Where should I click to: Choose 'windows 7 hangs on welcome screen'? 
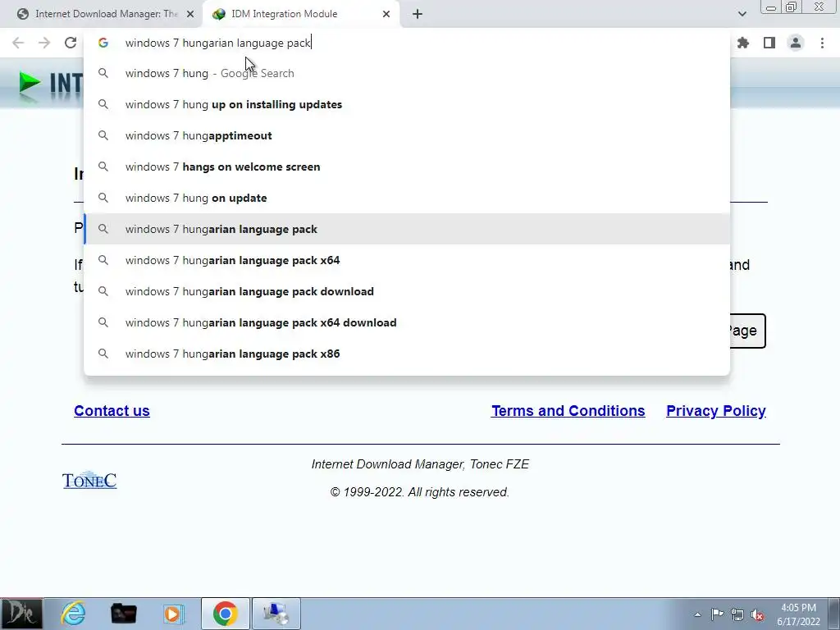[407, 167]
